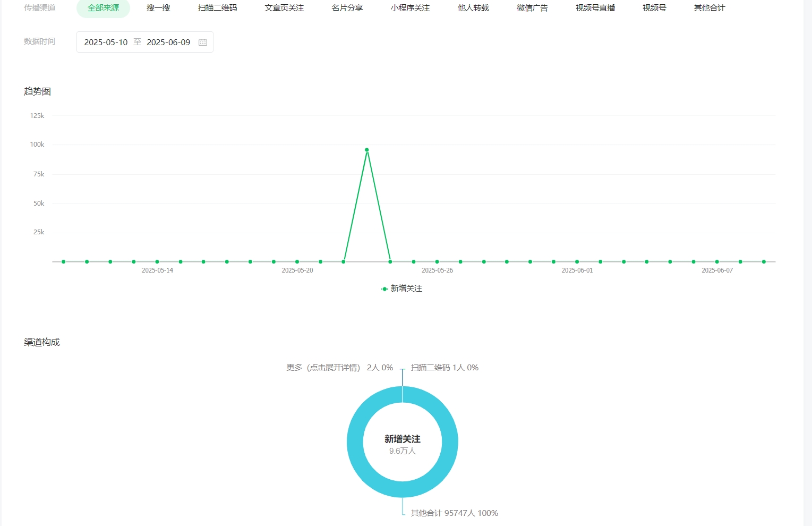Expand 更多(点击展开详情) pie label
The height and width of the screenshot is (526, 812).
(340, 368)
